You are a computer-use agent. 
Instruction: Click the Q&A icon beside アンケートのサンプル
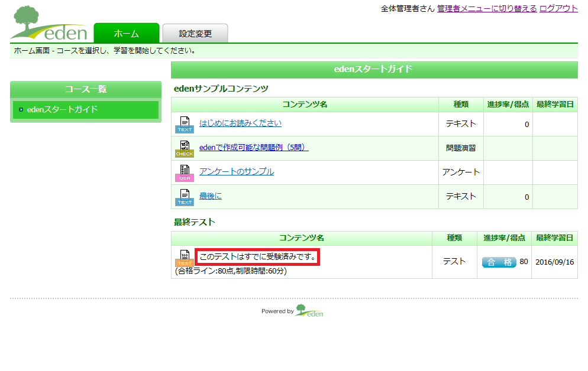pyautogui.click(x=185, y=173)
